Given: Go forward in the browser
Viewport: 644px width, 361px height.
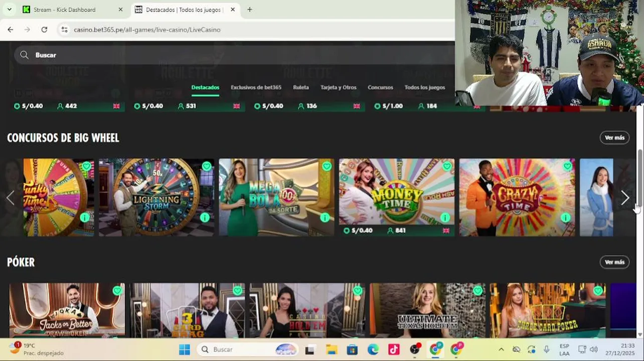Looking at the screenshot, I should coord(27,30).
